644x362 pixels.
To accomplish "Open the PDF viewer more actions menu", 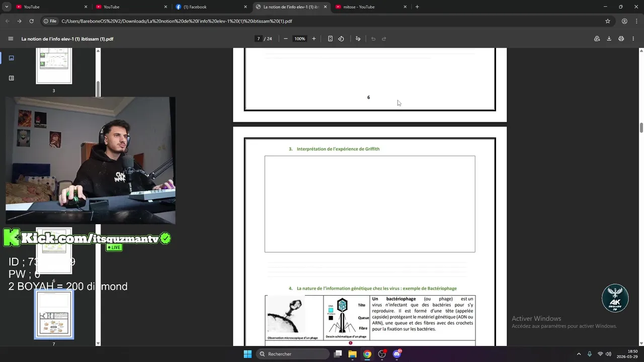I will click(x=633, y=39).
